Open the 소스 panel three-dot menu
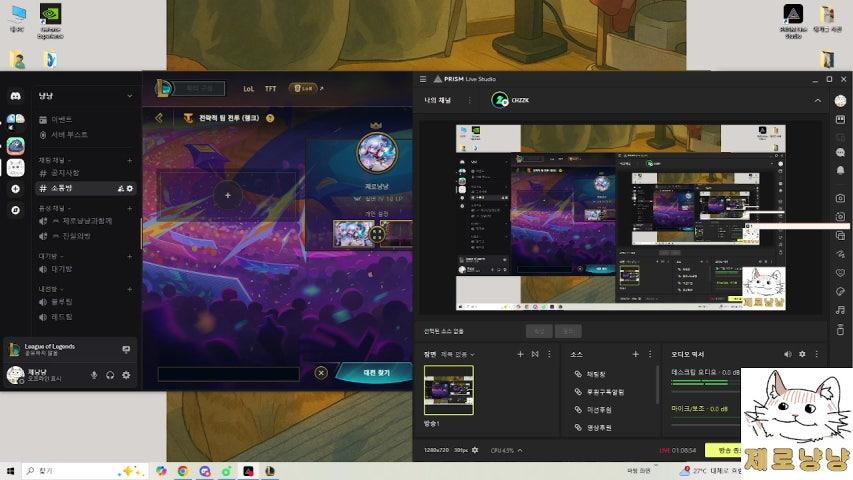The width and height of the screenshot is (853, 480). click(x=650, y=354)
